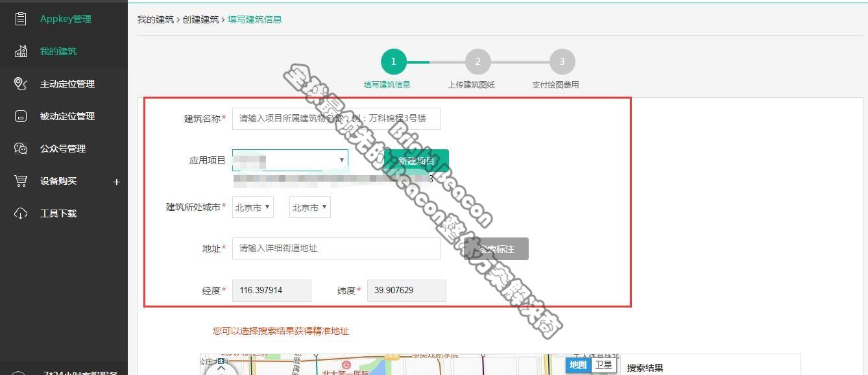Click the 设备购买 shopping cart icon
This screenshot has width=868, height=375.
[x=21, y=181]
